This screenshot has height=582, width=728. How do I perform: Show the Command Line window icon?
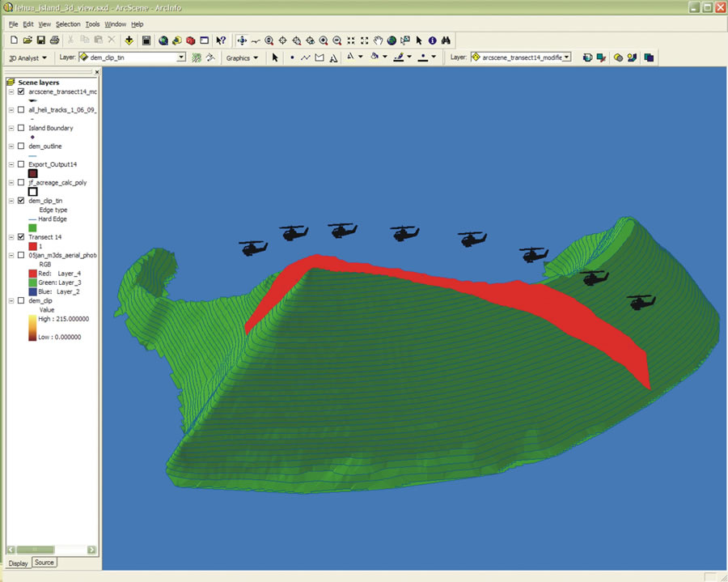click(205, 40)
